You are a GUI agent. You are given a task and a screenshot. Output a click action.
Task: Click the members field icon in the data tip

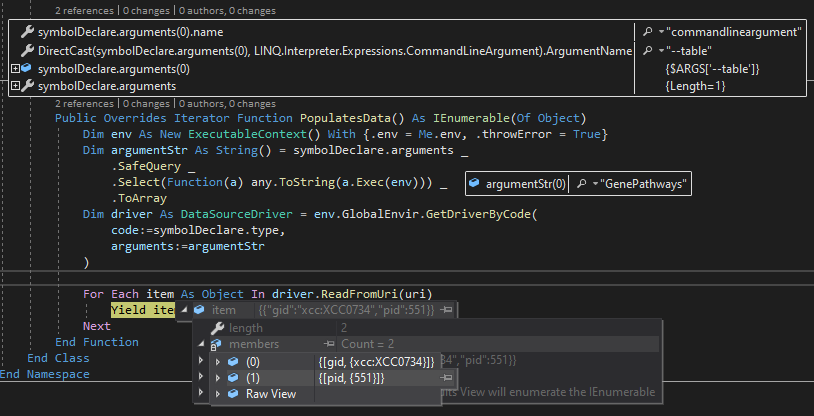tap(216, 344)
